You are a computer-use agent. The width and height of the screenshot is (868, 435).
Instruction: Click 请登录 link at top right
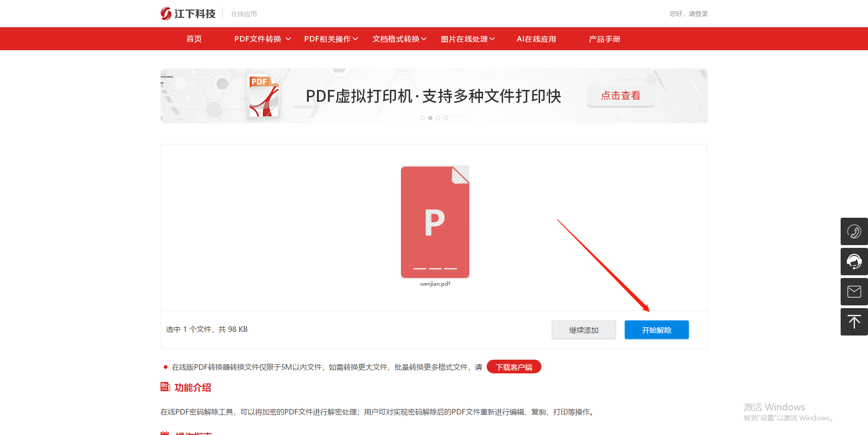pyautogui.click(x=698, y=14)
